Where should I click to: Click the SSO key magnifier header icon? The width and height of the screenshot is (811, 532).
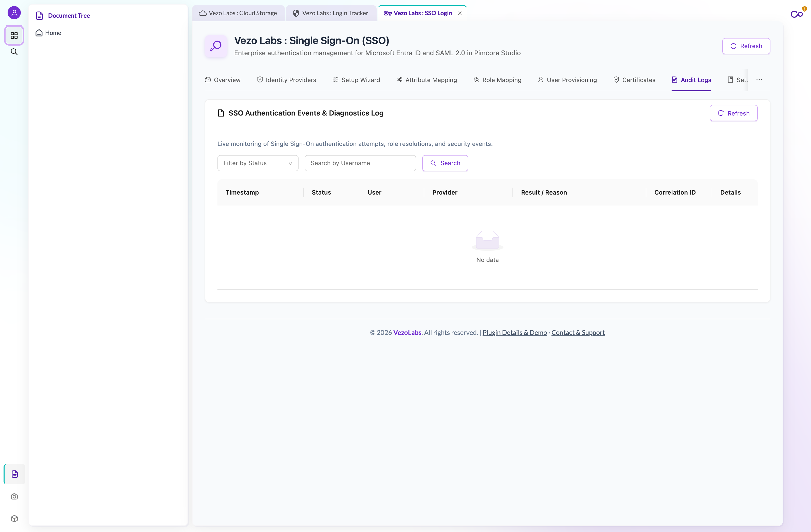pyautogui.click(x=216, y=46)
